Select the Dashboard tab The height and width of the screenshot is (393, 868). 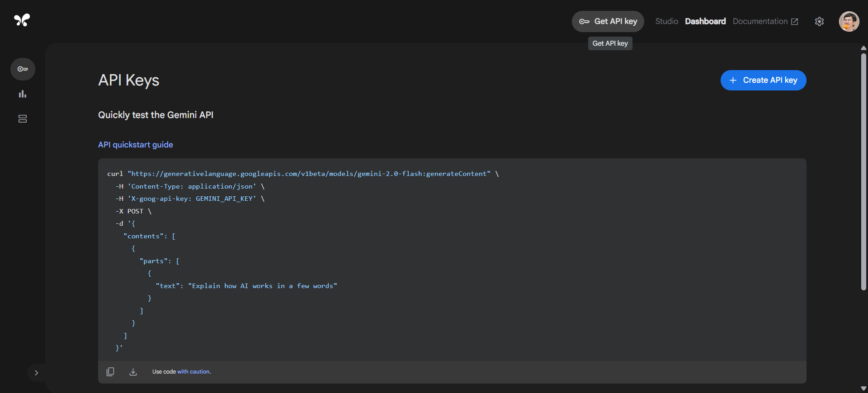(x=705, y=21)
